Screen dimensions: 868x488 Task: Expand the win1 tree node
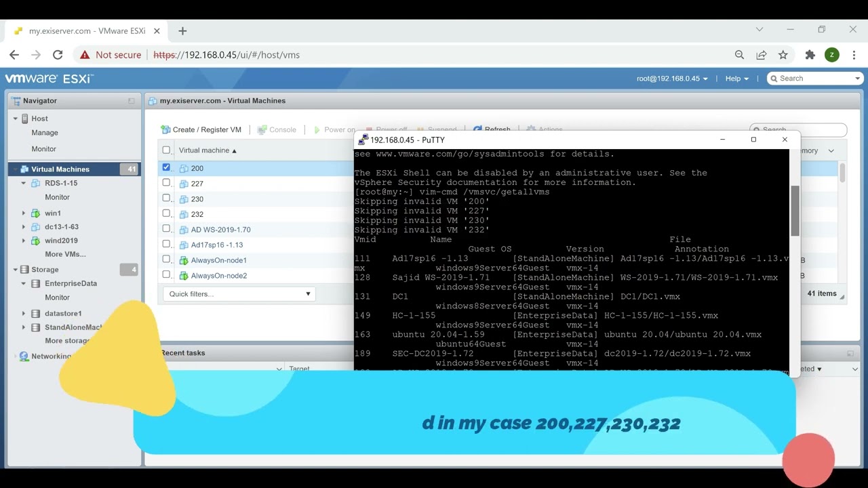[24, 213]
